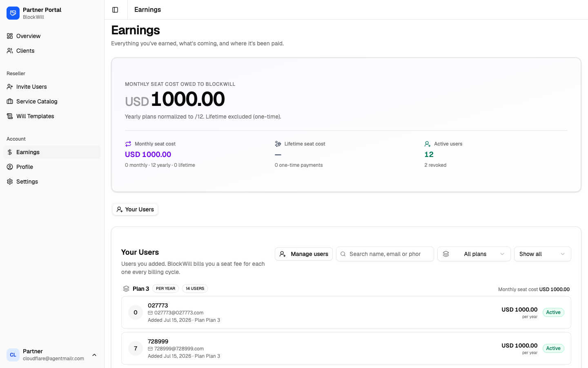Click the Active users person icon
This screenshot has width=588, height=368.
[428, 144]
